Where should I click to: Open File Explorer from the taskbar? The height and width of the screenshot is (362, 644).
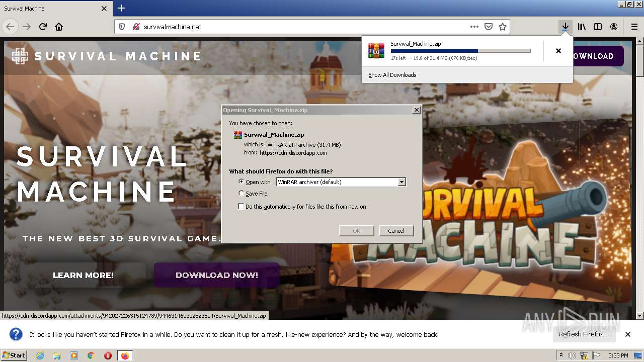[57, 355]
